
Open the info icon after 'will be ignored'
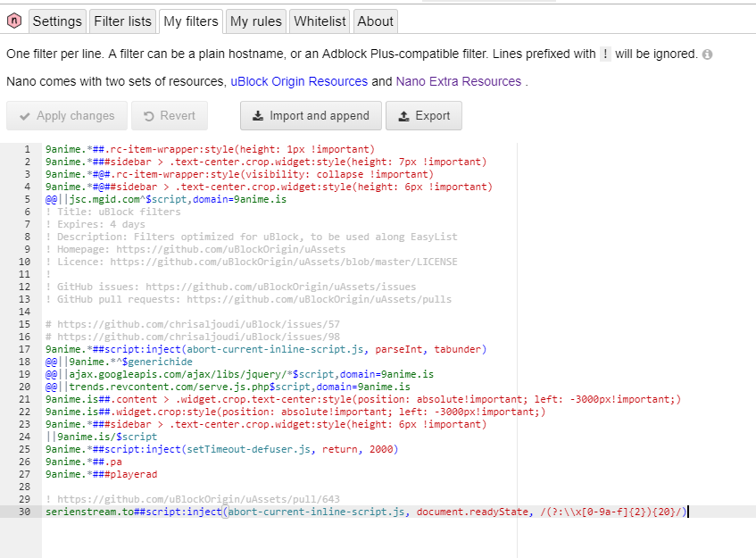pos(707,54)
